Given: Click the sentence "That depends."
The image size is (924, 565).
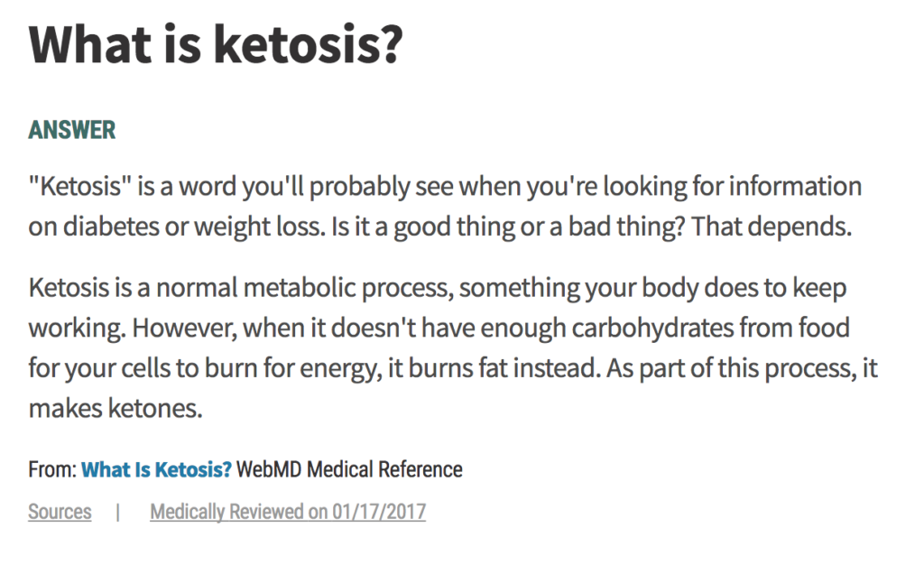Looking at the screenshot, I should [772, 227].
